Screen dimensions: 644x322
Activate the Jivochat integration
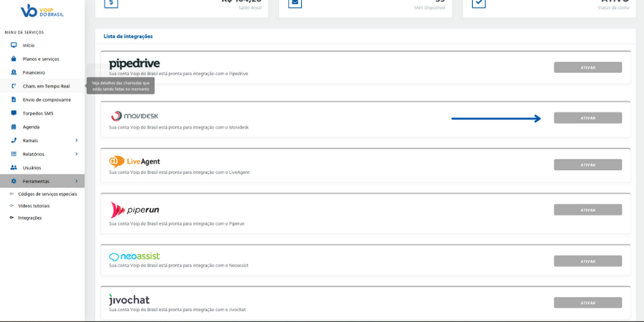tap(587, 303)
